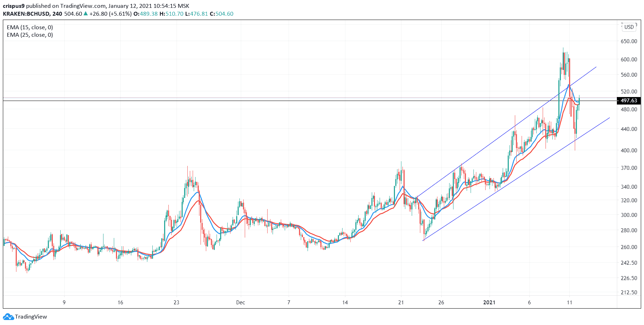Click the 226.50 price axis label
The width and height of the screenshot is (644, 325).
coord(629,278)
